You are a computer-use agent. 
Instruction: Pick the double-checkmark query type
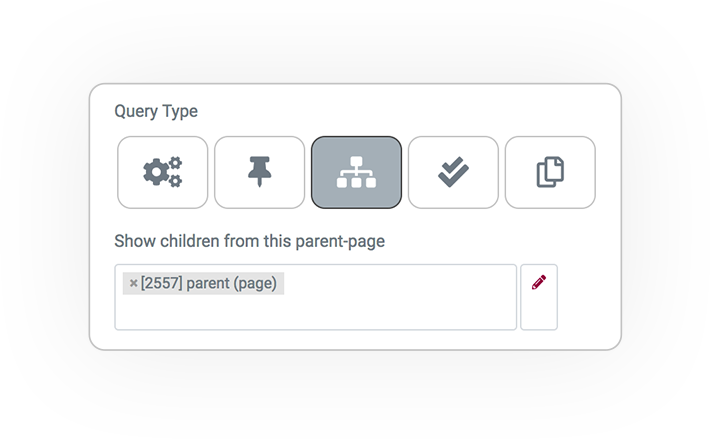coord(453,172)
